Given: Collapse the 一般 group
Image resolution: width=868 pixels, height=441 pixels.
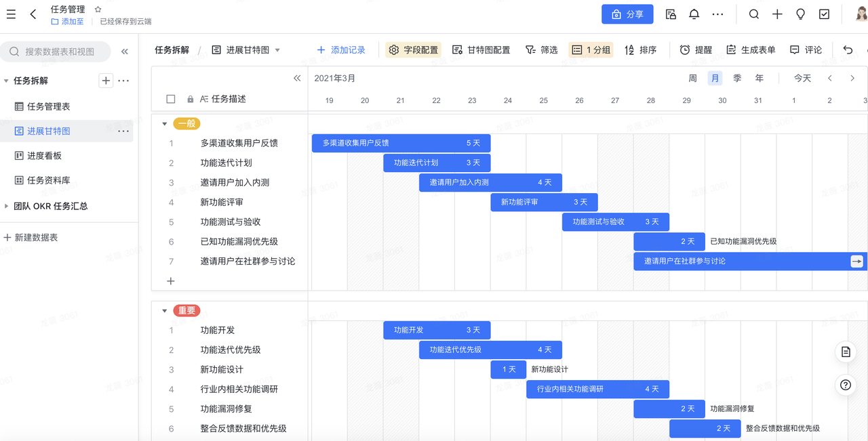Looking at the screenshot, I should 164,124.
